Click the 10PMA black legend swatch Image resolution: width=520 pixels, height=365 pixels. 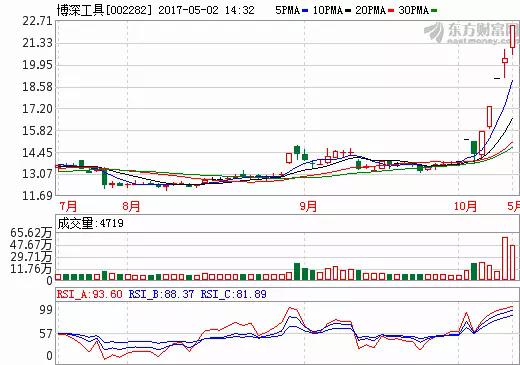click(x=348, y=10)
